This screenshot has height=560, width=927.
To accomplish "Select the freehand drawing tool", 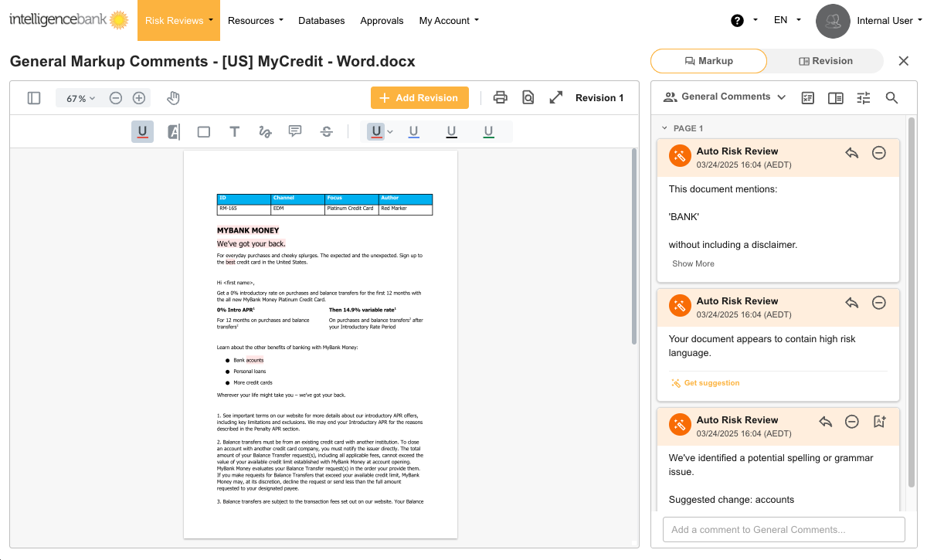I will coord(265,132).
